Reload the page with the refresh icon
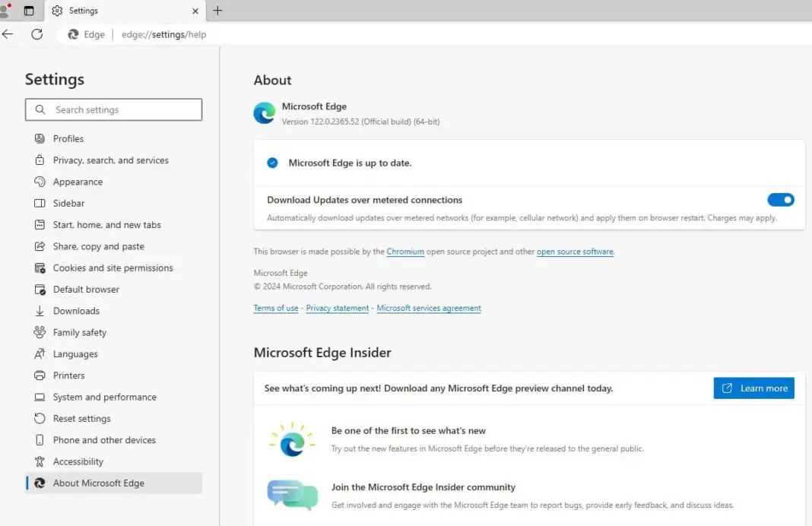The height and width of the screenshot is (526, 812). pyautogui.click(x=36, y=33)
